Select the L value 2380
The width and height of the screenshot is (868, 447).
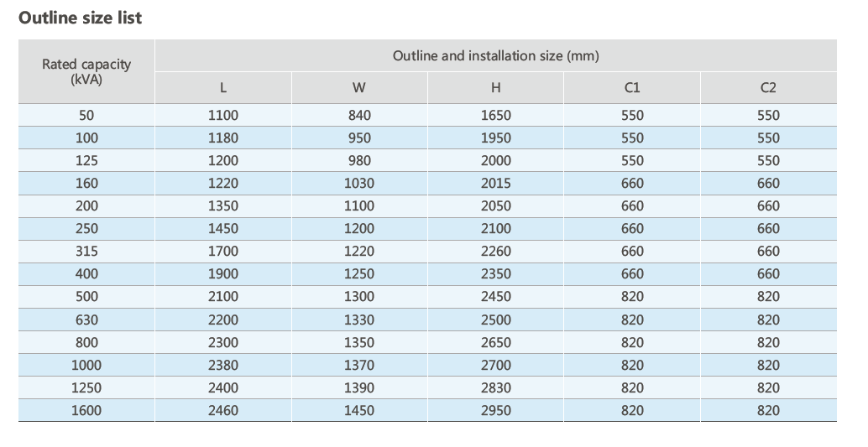(x=222, y=365)
